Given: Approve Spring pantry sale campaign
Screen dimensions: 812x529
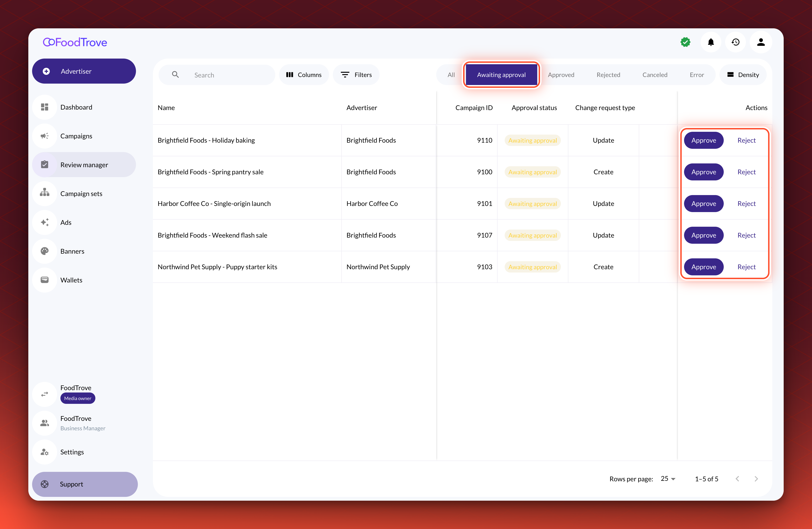Looking at the screenshot, I should click(x=703, y=172).
